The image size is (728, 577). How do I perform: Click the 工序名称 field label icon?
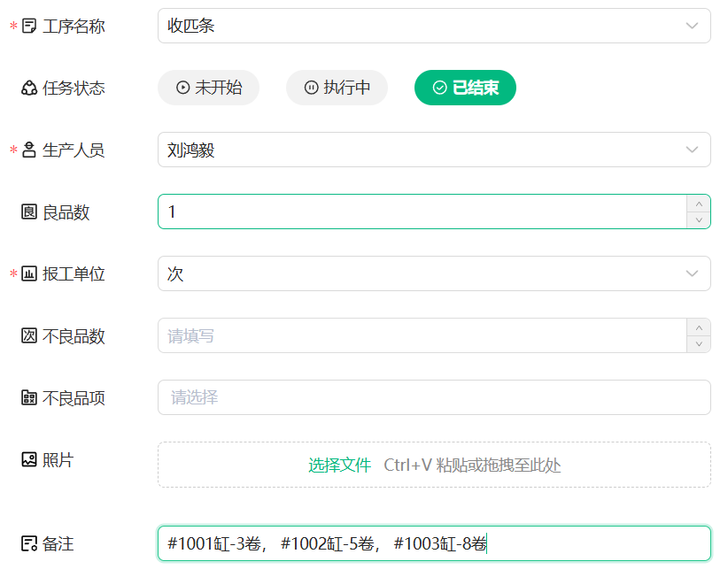pos(29,27)
